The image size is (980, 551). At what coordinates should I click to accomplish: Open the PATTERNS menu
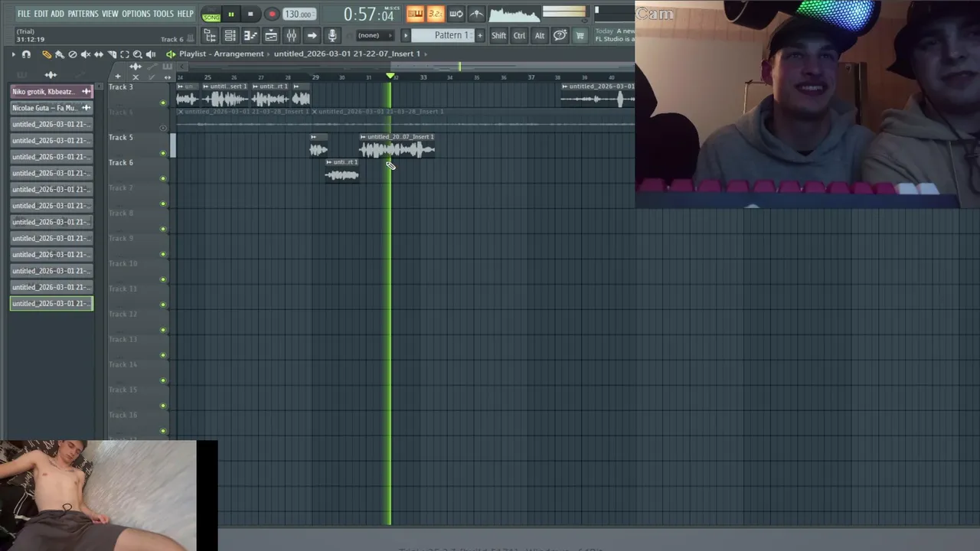(83, 14)
